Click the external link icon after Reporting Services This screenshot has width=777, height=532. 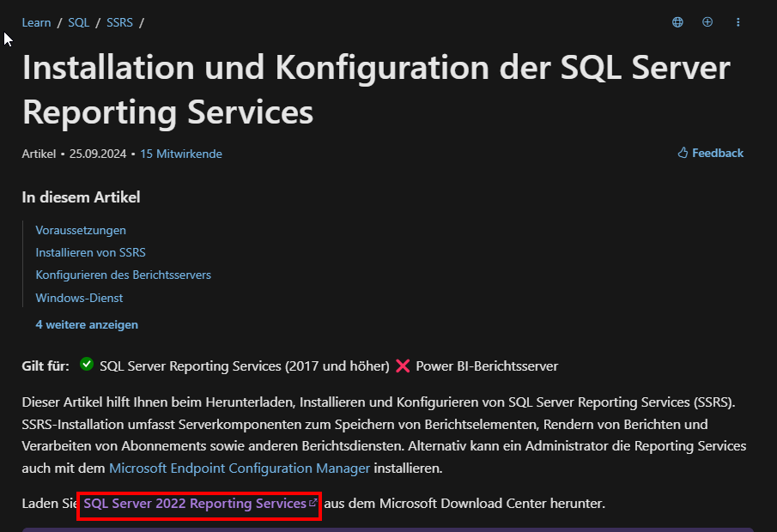(313, 503)
